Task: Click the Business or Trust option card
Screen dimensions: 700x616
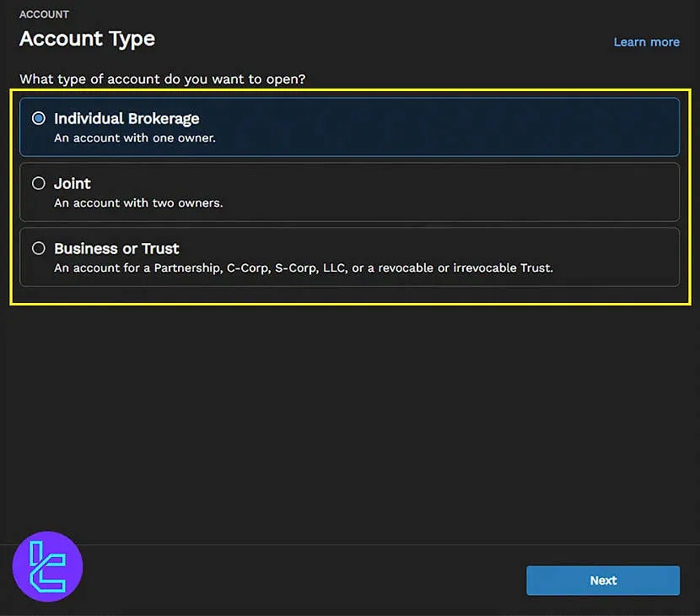Action: pyautogui.click(x=349, y=257)
